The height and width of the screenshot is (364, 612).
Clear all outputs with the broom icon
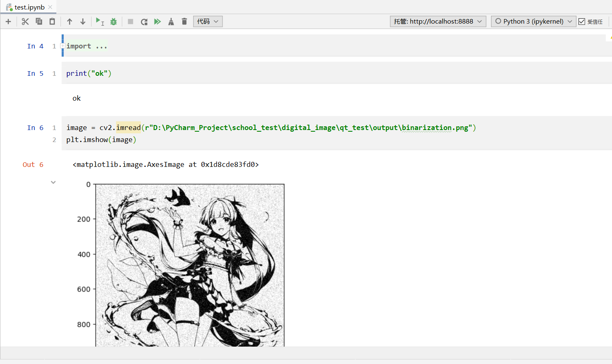(171, 22)
